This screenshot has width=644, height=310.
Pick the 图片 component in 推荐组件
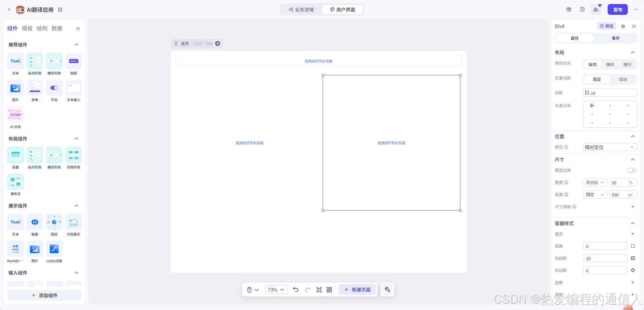pyautogui.click(x=15, y=91)
